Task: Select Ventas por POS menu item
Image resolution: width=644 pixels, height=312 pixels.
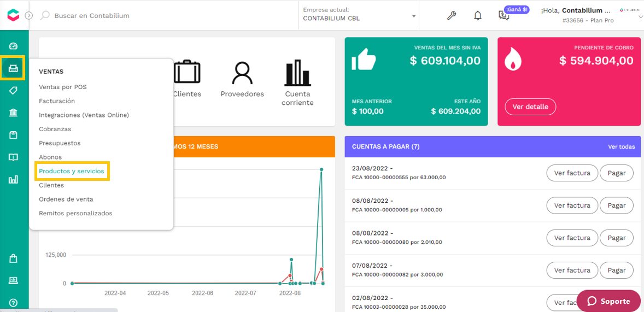Action: coord(63,87)
